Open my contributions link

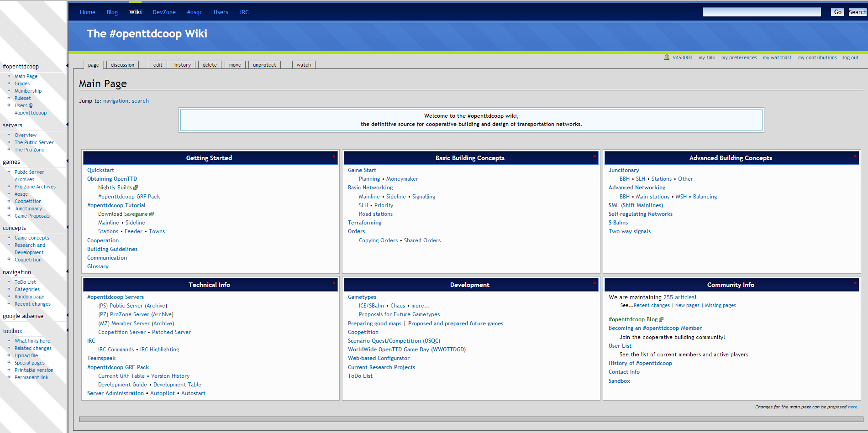point(817,57)
